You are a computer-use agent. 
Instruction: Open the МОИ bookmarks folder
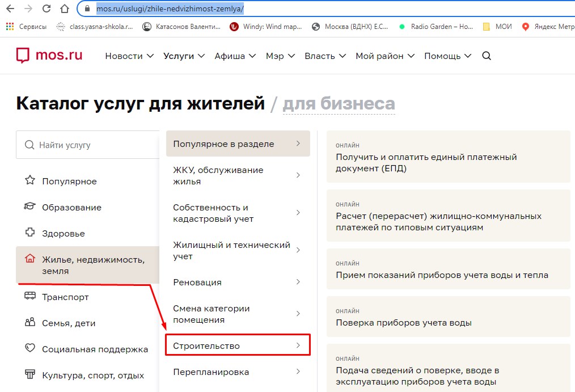coord(497,27)
